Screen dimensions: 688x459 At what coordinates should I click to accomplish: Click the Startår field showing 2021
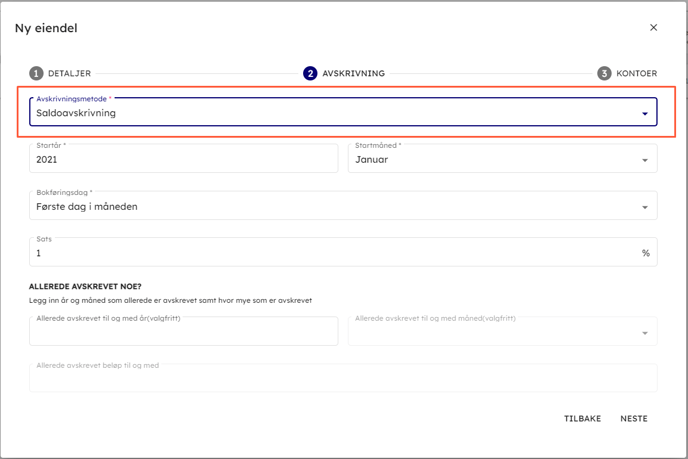click(x=183, y=159)
